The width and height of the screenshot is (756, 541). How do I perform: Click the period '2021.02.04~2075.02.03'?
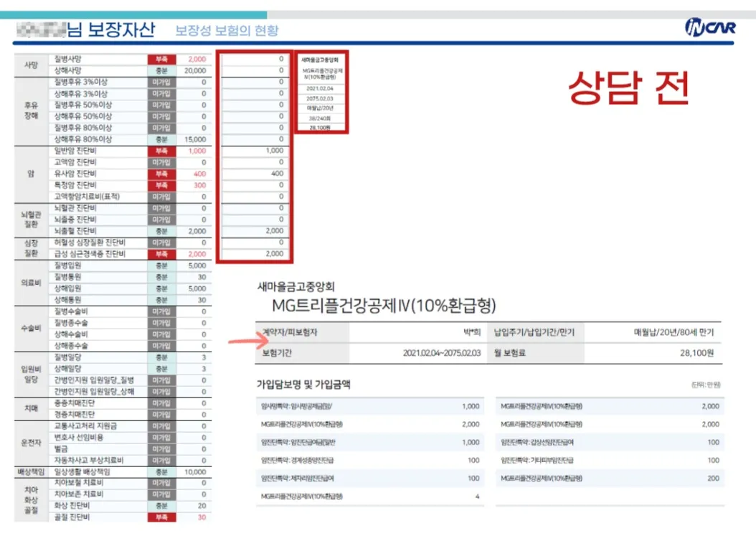click(x=442, y=353)
